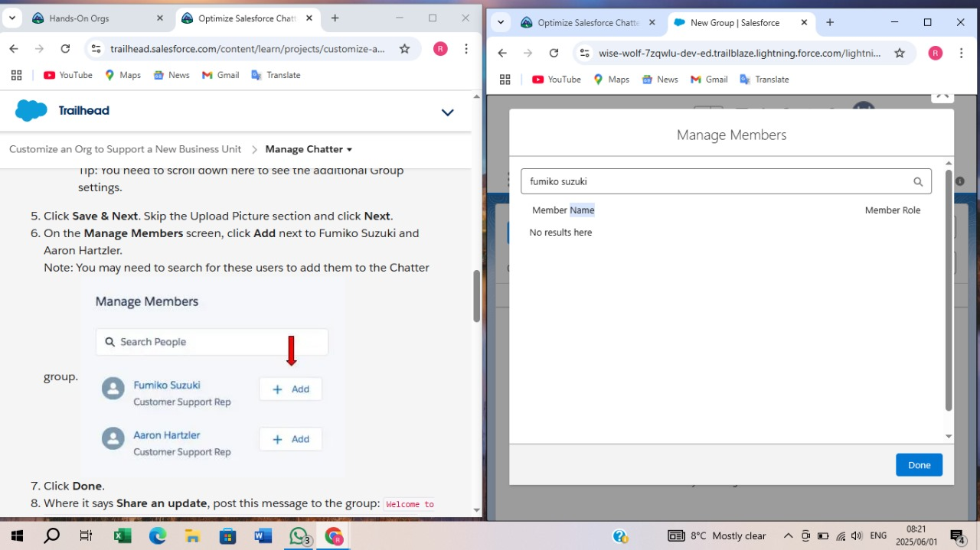The width and height of the screenshot is (980, 550).
Task: Open Word from the taskbar
Action: click(x=263, y=535)
